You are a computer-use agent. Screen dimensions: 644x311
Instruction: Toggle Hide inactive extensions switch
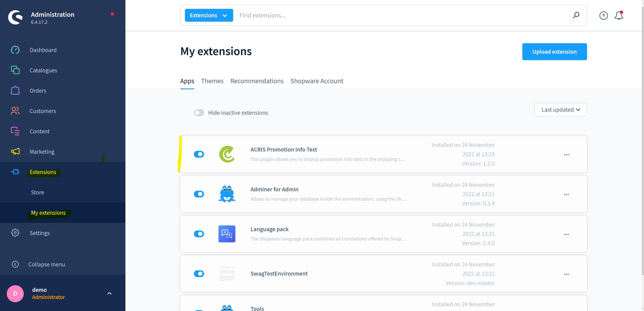(198, 113)
